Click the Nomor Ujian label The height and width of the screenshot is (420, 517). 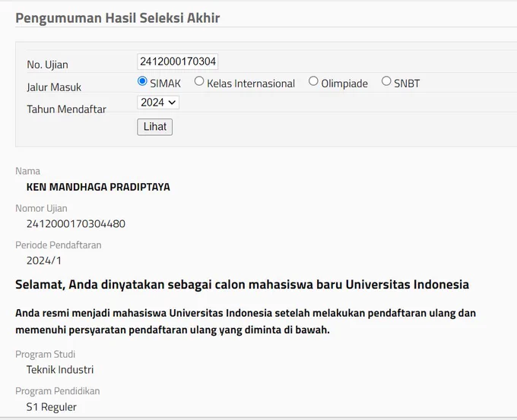tap(41, 208)
